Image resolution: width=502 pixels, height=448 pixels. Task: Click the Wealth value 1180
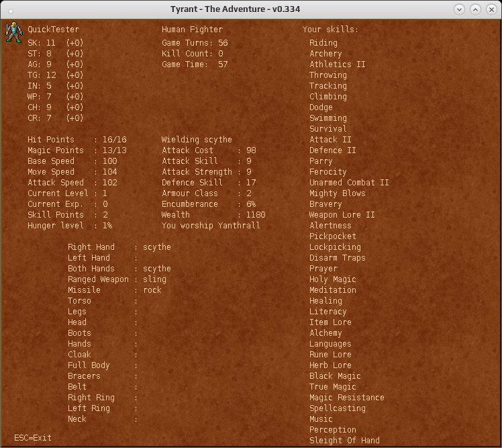(x=256, y=215)
